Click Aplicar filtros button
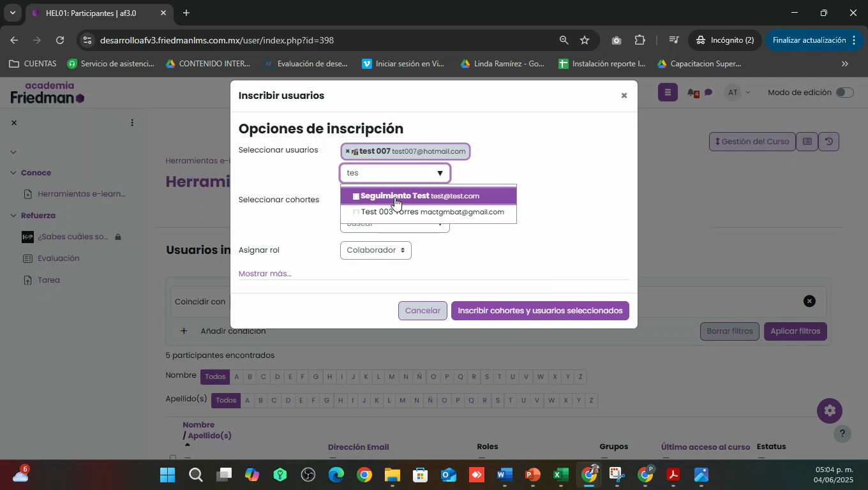Image resolution: width=868 pixels, height=490 pixels. (x=795, y=331)
